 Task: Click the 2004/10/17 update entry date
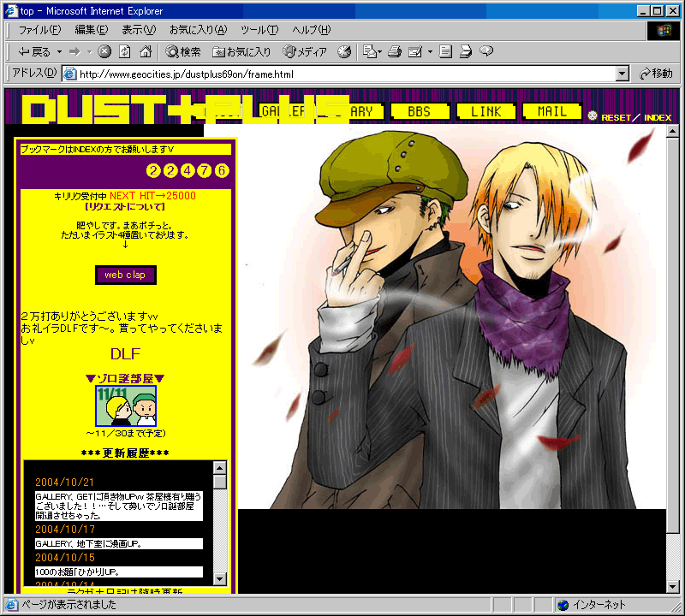[65, 530]
